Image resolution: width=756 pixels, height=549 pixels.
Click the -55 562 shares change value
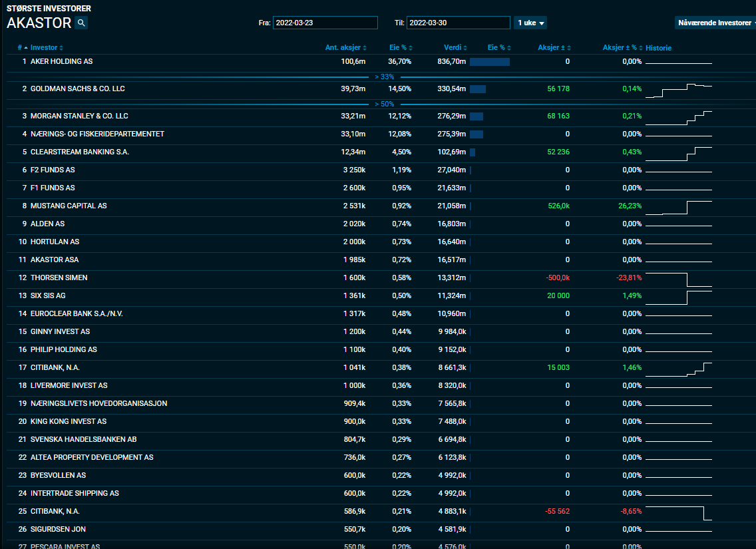(558, 511)
